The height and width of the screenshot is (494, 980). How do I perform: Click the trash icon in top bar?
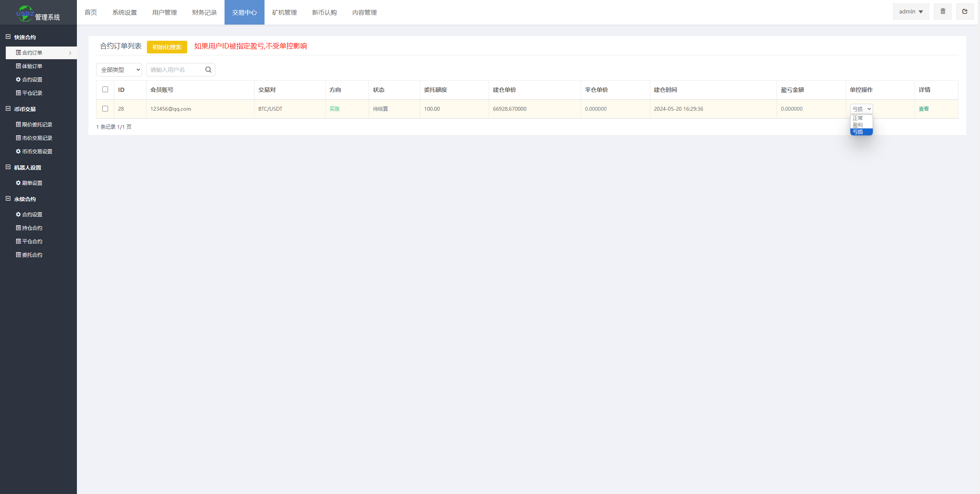(942, 12)
